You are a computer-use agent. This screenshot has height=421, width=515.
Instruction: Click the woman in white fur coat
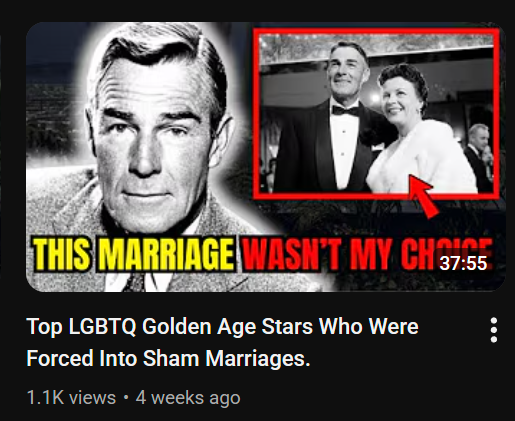[417, 133]
